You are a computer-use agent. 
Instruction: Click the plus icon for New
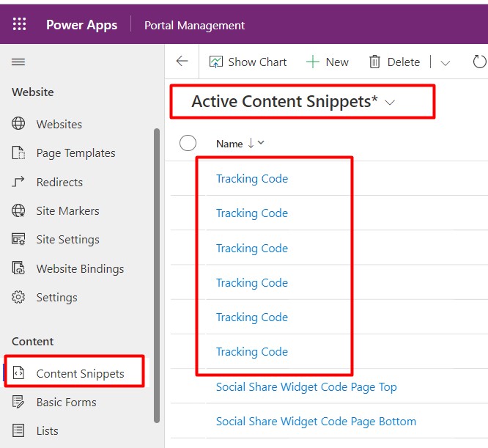[313, 62]
